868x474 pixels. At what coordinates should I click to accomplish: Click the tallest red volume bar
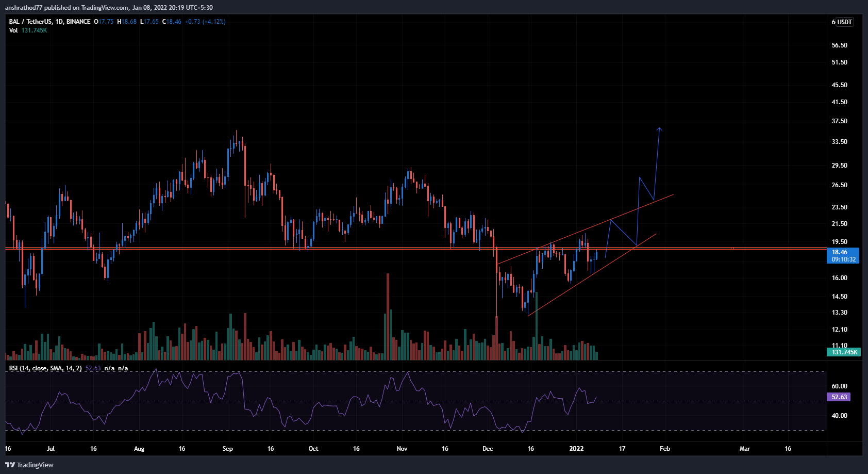pyautogui.click(x=388, y=316)
